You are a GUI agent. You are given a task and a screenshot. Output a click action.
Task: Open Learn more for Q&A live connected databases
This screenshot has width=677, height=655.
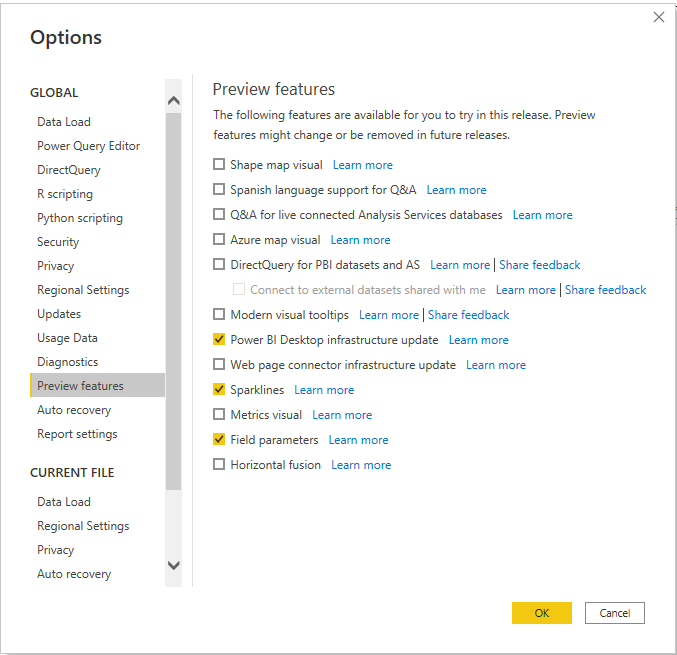(x=542, y=215)
